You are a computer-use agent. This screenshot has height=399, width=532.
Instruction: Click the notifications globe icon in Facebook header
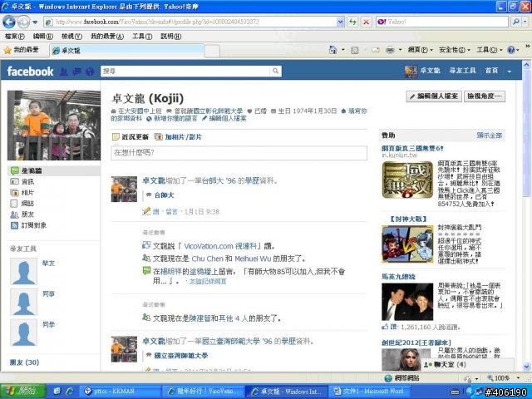[90, 71]
